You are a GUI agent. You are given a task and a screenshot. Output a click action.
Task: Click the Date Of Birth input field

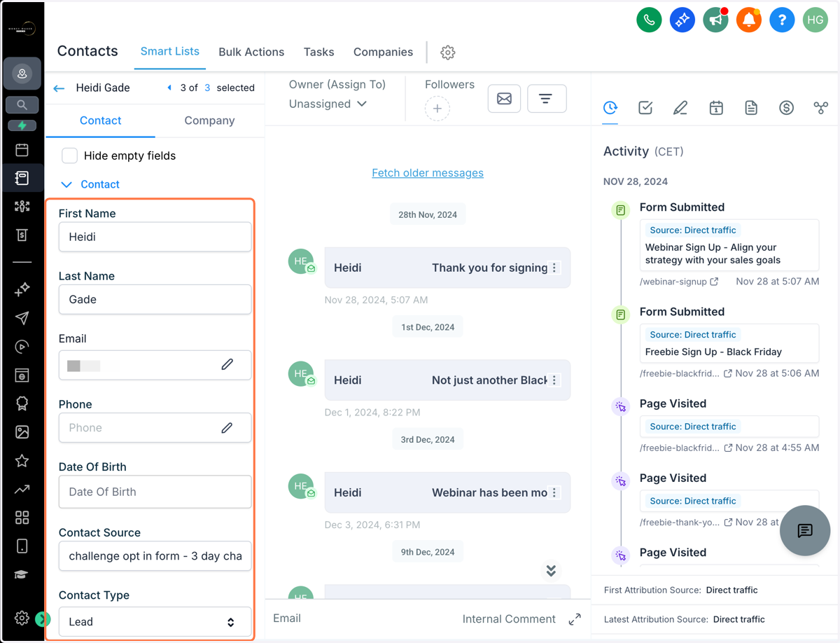[x=155, y=492]
